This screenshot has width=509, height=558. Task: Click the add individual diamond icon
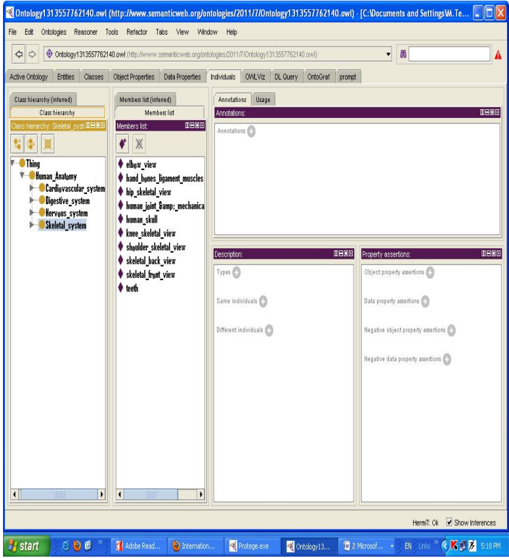click(122, 144)
